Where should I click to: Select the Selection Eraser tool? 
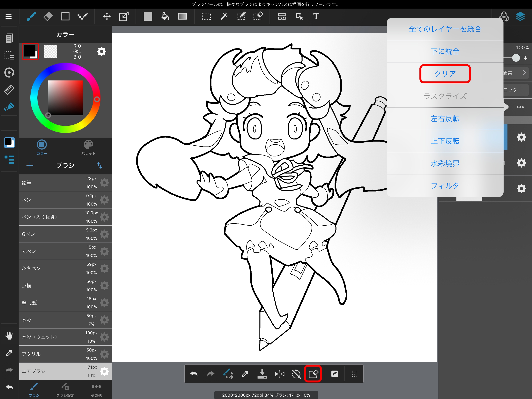point(258,16)
